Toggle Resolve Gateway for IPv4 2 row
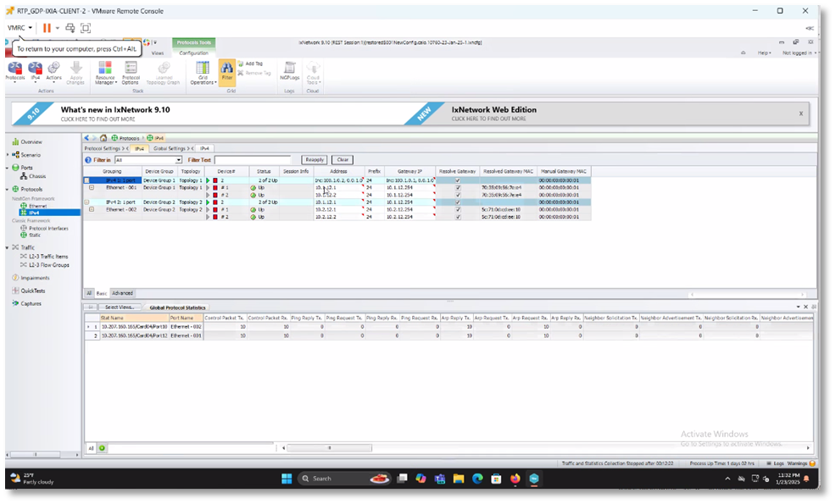This screenshot has height=504, width=835. (458, 202)
